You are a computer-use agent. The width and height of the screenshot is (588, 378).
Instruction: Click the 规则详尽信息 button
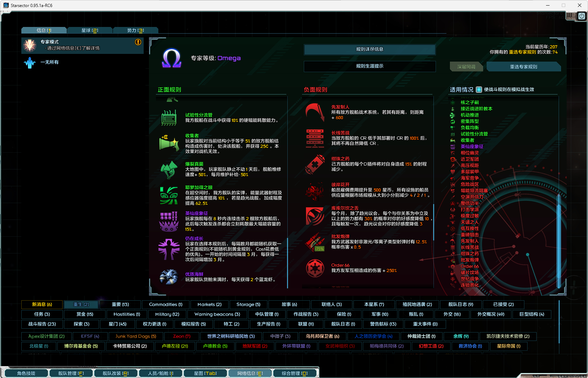click(370, 49)
